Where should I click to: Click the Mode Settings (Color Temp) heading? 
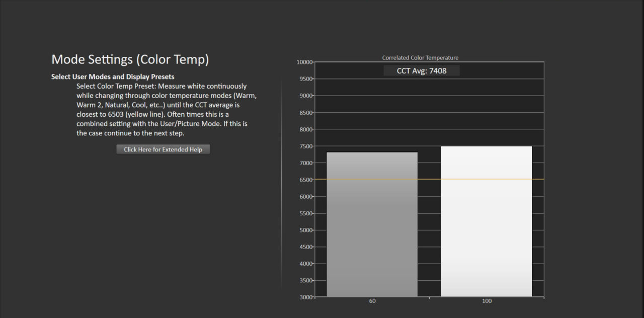130,59
